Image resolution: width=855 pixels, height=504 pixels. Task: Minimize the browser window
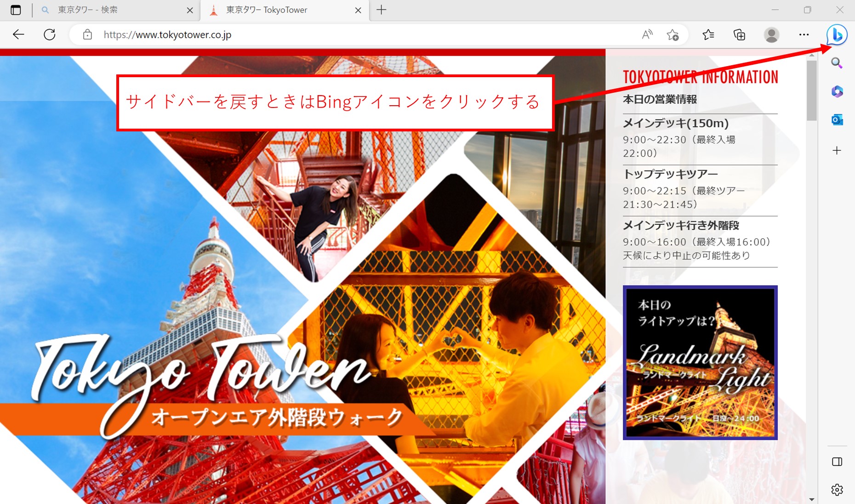coord(775,10)
